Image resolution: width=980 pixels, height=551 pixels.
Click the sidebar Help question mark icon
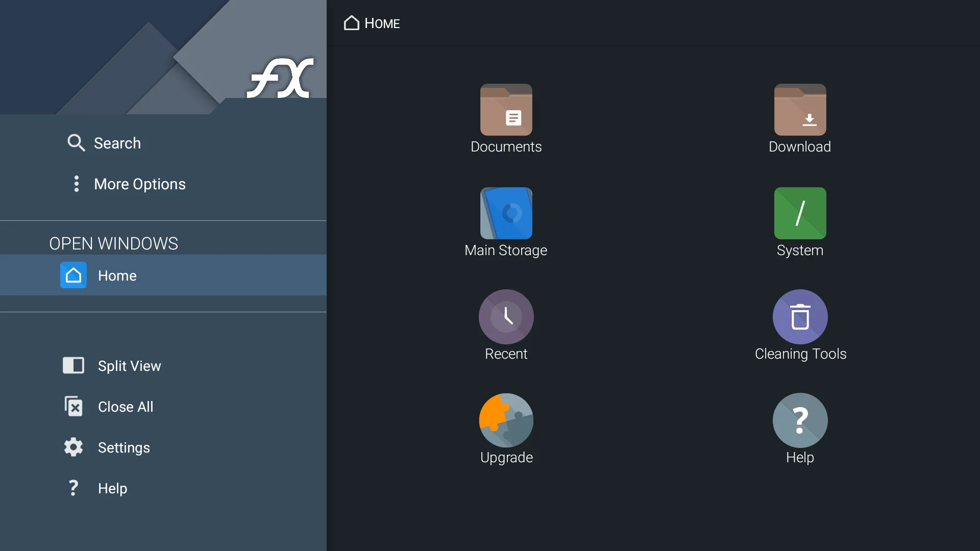click(x=73, y=488)
